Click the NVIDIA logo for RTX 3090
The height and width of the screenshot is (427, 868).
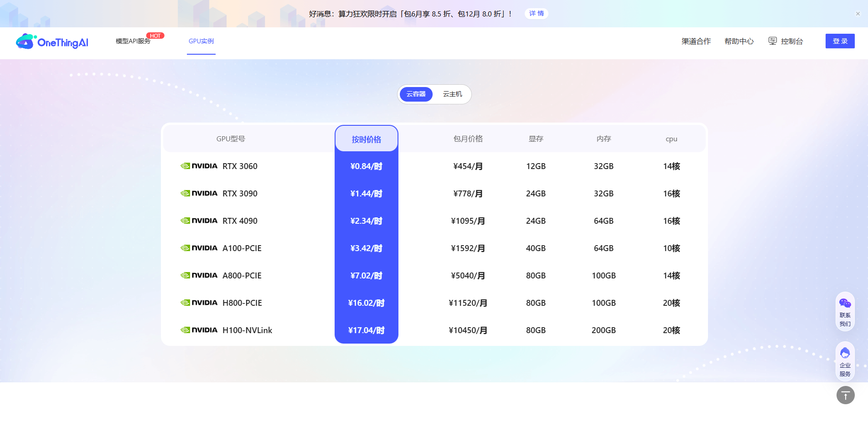(199, 193)
